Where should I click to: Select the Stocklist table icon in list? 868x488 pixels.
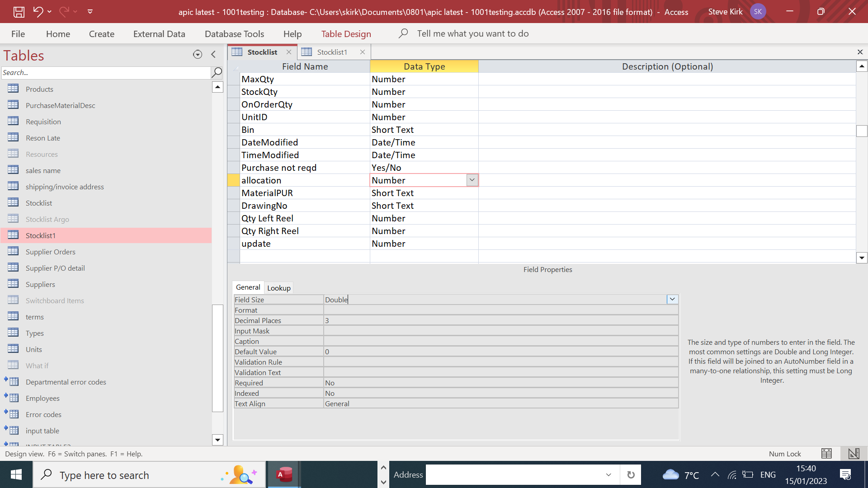[x=13, y=202]
